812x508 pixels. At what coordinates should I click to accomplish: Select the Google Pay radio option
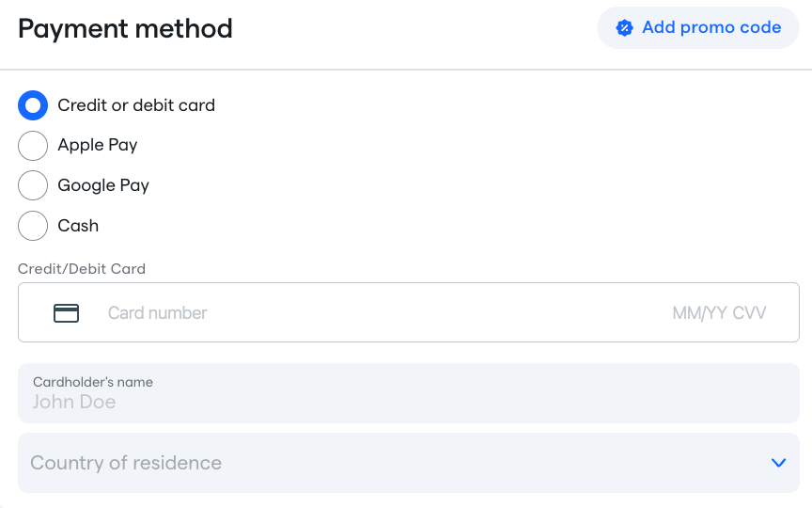33,185
